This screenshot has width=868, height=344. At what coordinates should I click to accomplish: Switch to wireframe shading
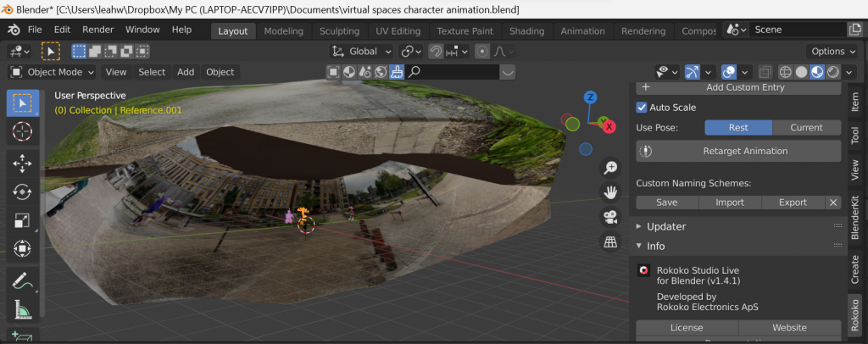click(786, 72)
